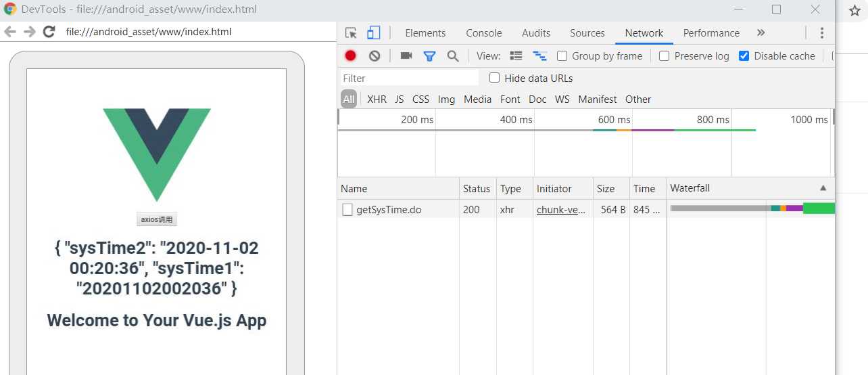Open the DevTools three-dot menu
Image resolution: width=868 pixels, height=375 pixels.
coord(822,33)
